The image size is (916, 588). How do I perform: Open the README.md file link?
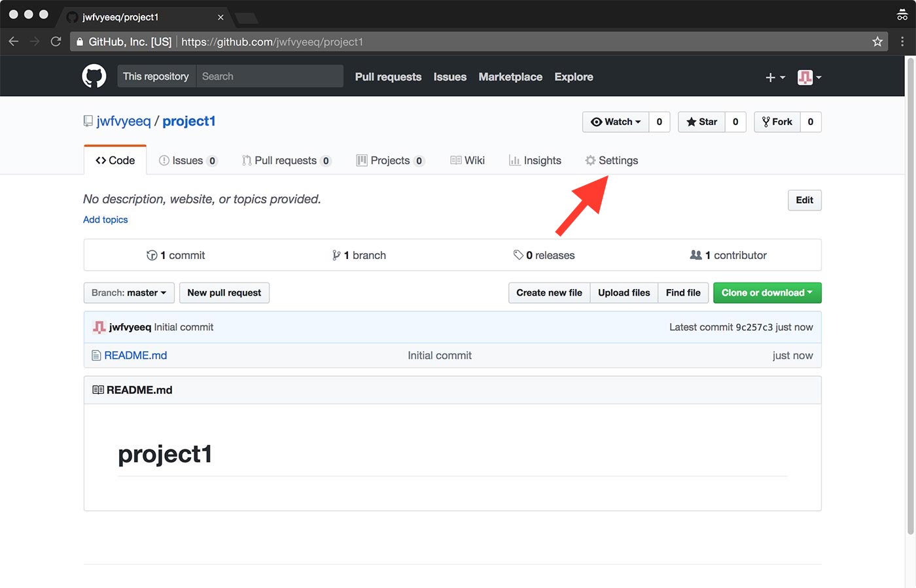point(135,355)
